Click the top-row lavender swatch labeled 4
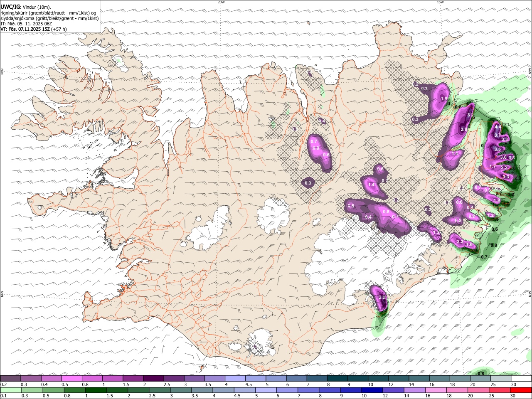Screen dimensions: 532x399 (235, 379)
